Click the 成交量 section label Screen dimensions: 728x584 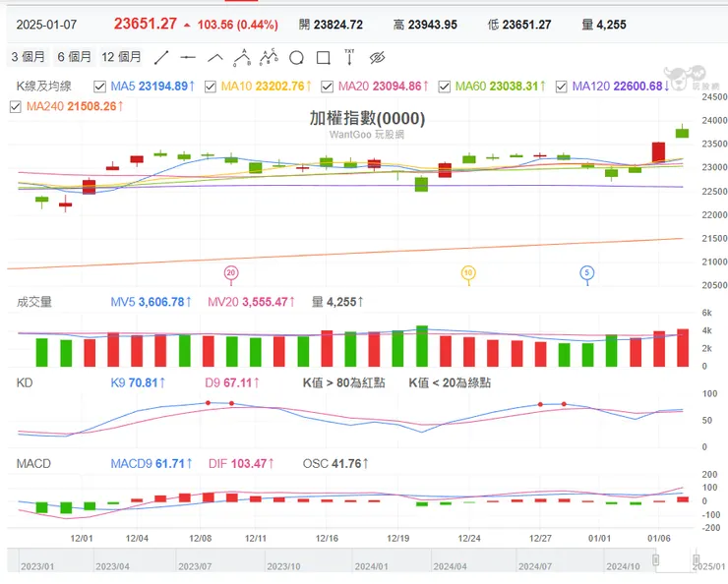click(x=33, y=302)
